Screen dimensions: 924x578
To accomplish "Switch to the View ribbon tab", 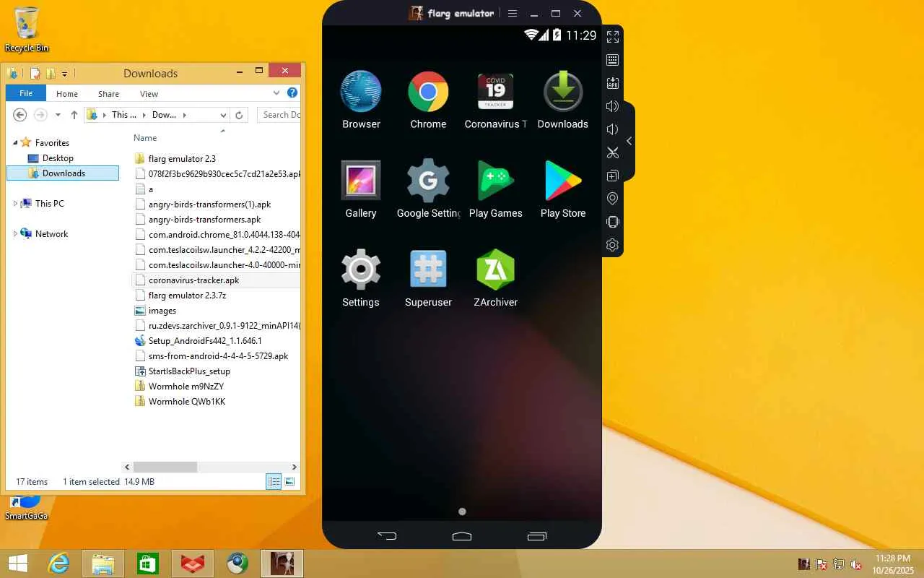I will (149, 94).
